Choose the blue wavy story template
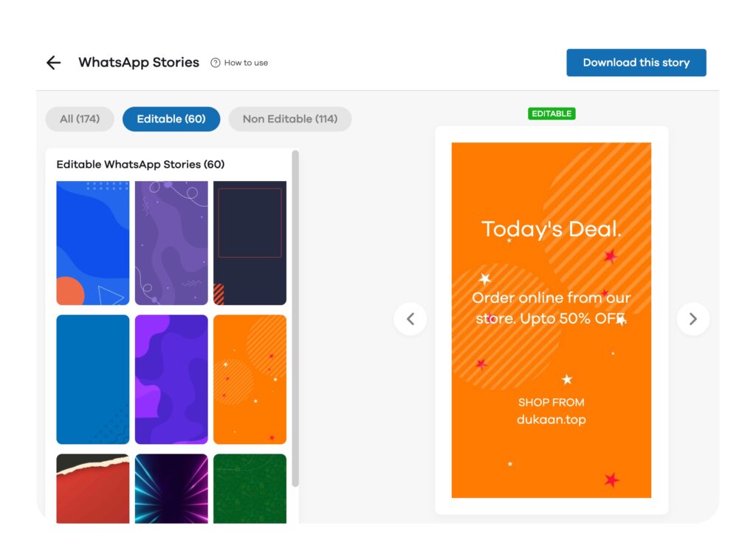This screenshot has height=560, width=756. [x=92, y=243]
